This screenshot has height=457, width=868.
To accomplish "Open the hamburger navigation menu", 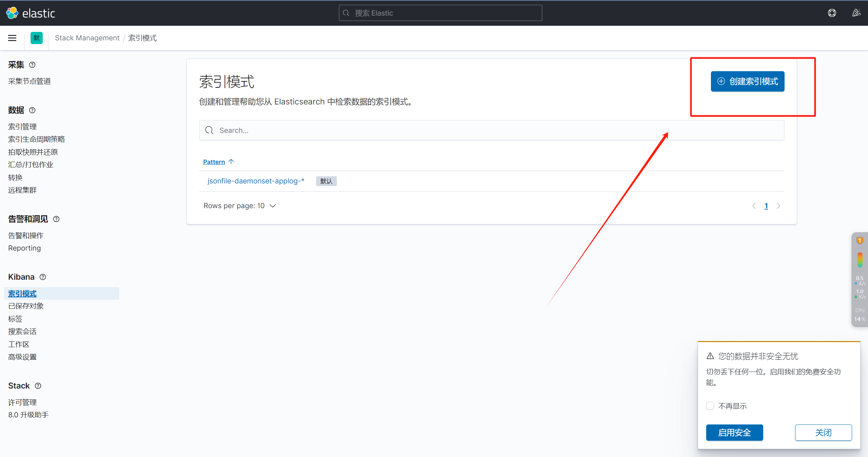I will point(12,38).
